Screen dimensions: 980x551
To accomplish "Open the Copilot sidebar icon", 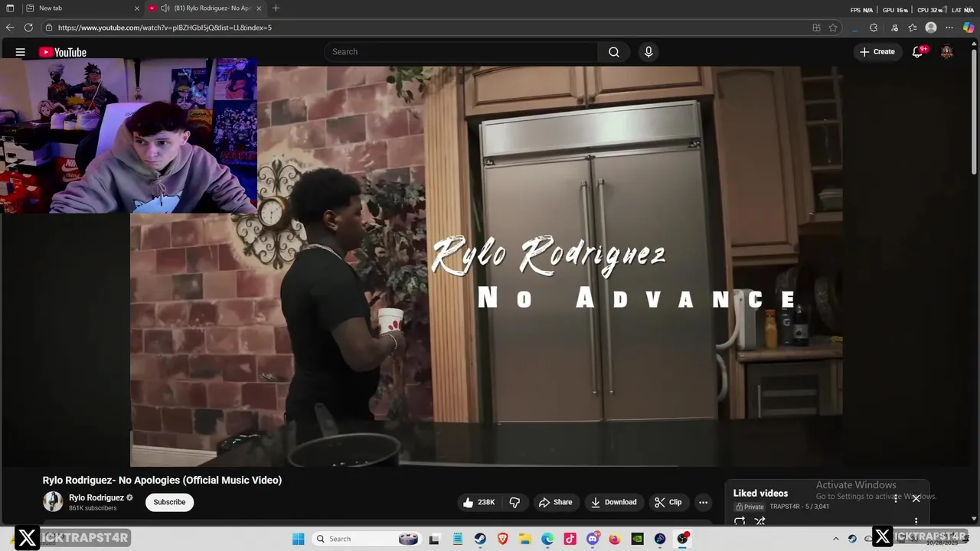I will pyautogui.click(x=969, y=28).
